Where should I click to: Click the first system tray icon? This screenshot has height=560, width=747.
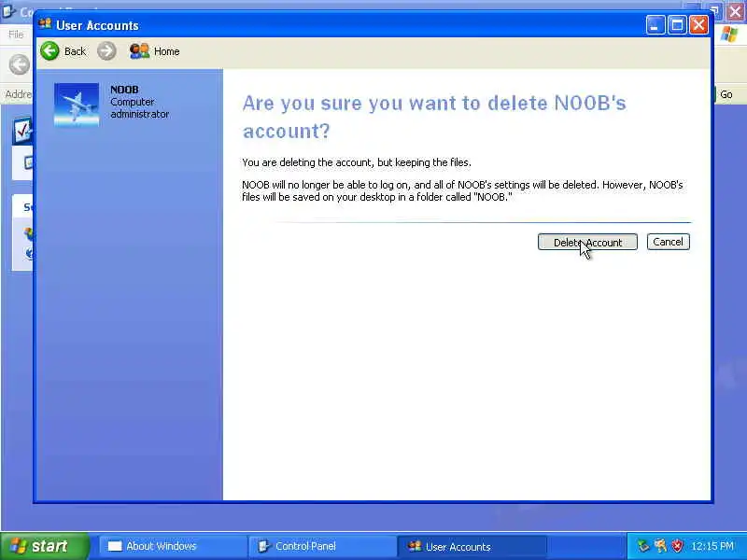coord(643,546)
